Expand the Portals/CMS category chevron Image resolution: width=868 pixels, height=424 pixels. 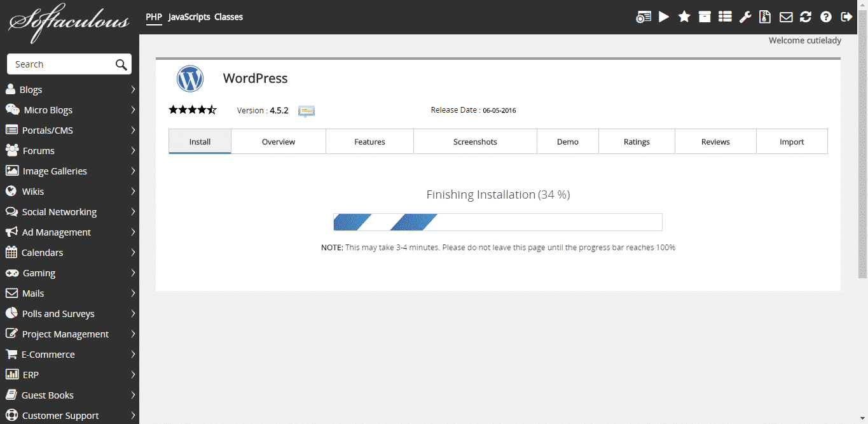click(133, 130)
